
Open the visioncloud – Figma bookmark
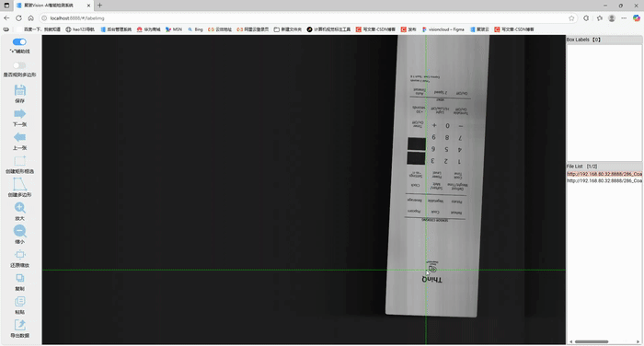[443, 29]
